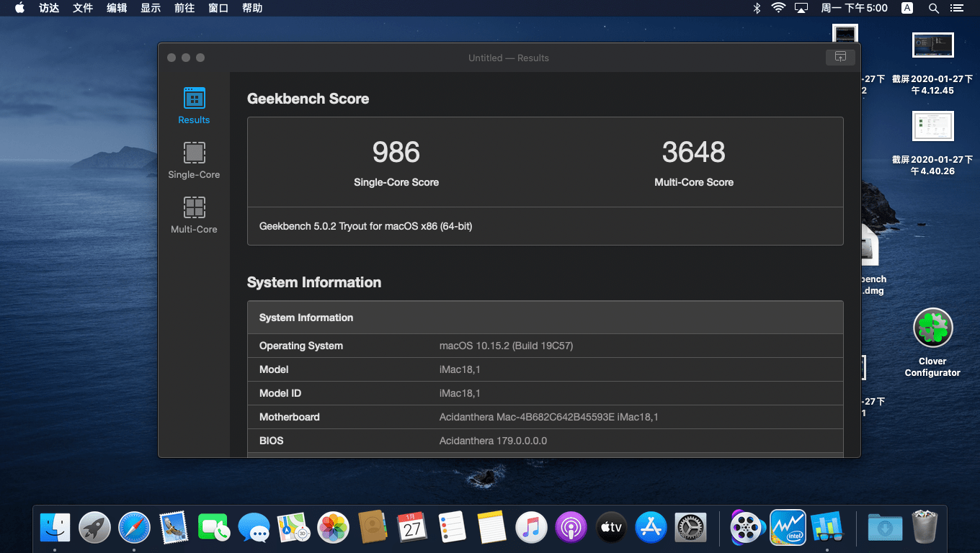This screenshot has height=553, width=980.
Task: Open the Apple menu
Action: coord(19,8)
